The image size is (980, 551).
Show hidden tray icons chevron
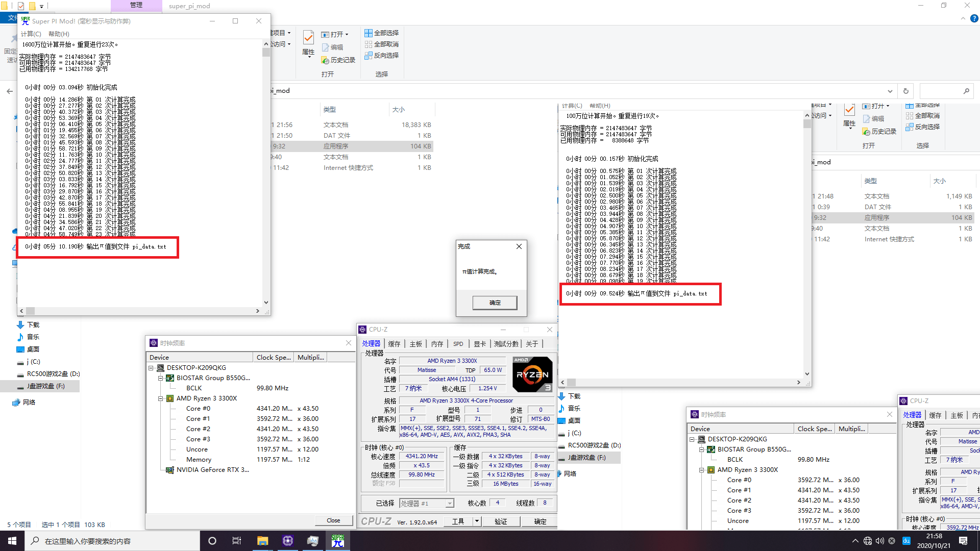[x=855, y=541]
